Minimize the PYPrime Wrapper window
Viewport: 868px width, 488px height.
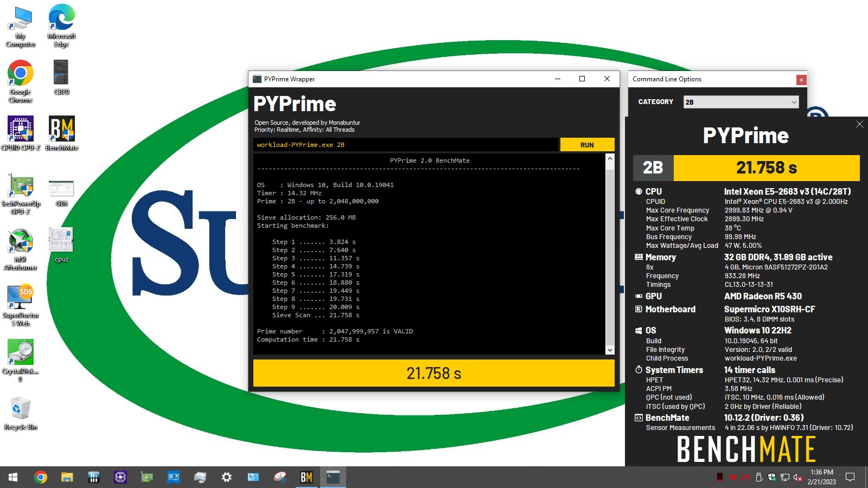click(x=557, y=79)
